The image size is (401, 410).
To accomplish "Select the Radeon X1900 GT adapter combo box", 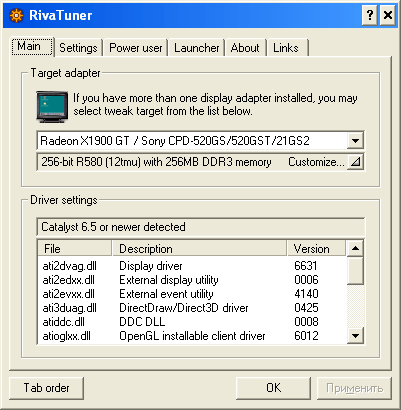I will (201, 141).
